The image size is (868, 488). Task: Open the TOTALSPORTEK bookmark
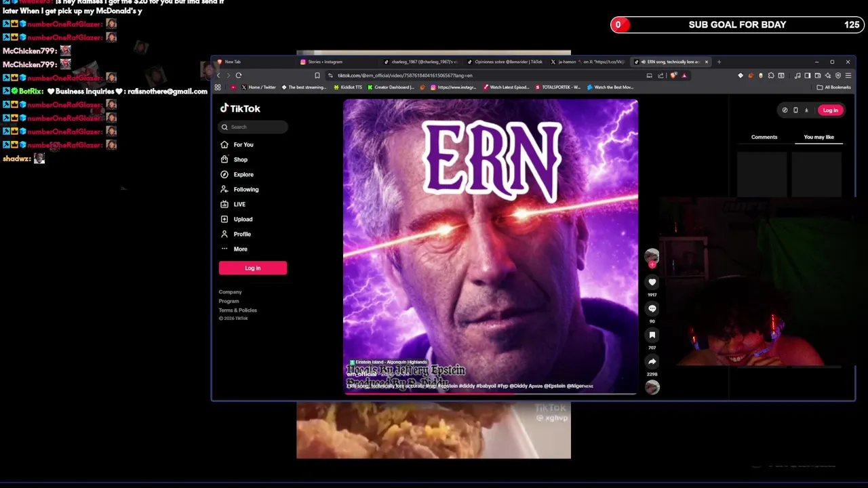point(557,87)
